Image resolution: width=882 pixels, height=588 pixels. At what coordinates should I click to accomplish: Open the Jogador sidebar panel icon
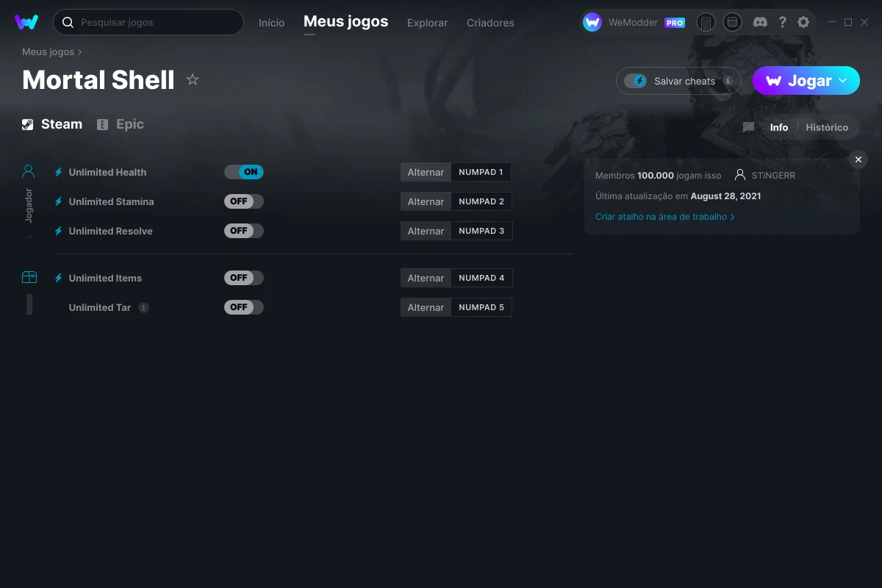point(28,171)
